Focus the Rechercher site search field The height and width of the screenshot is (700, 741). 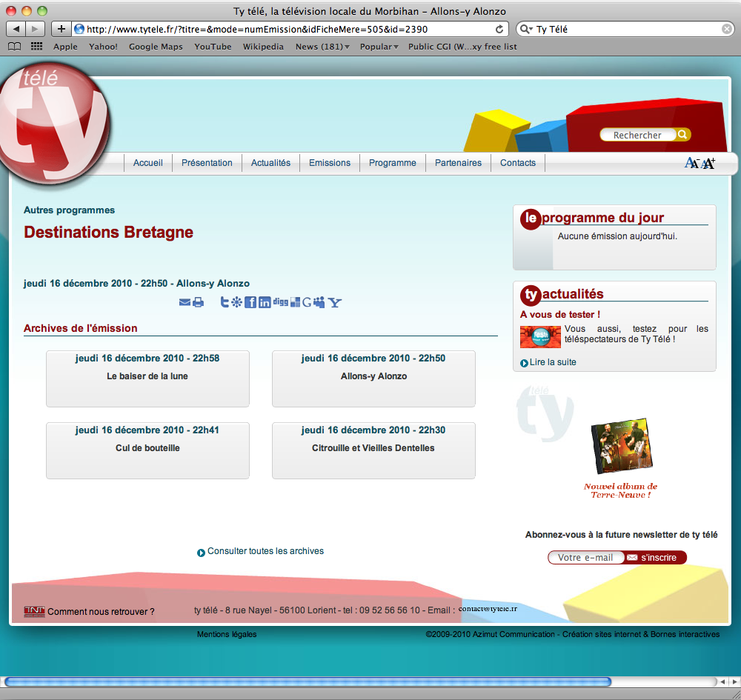pos(637,135)
